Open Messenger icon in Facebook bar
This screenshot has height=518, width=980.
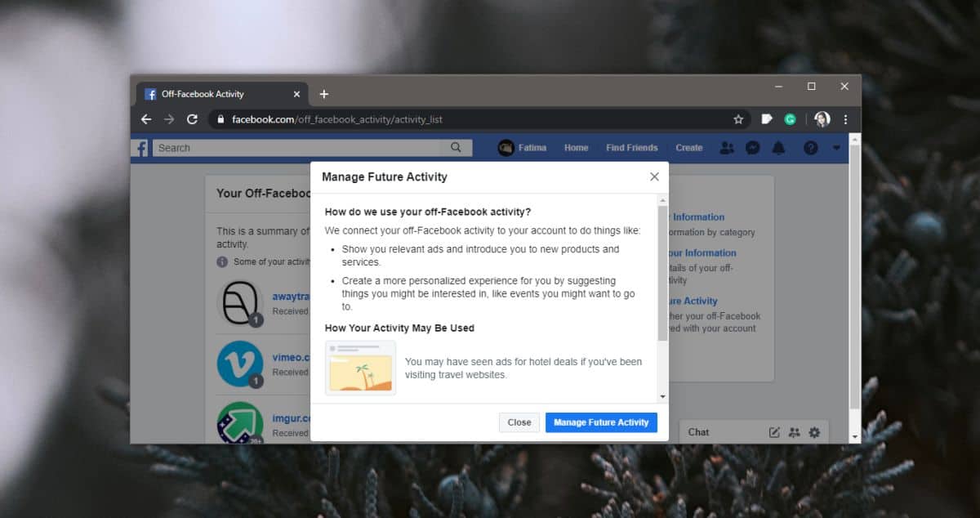click(754, 148)
